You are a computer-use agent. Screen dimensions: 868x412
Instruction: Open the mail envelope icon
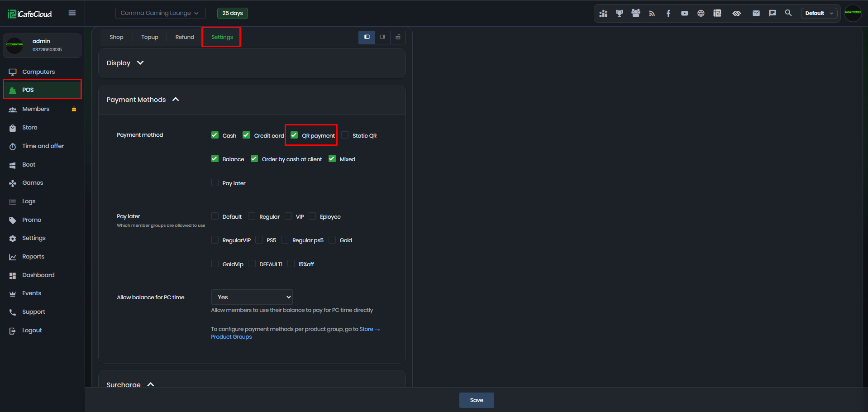click(x=756, y=13)
